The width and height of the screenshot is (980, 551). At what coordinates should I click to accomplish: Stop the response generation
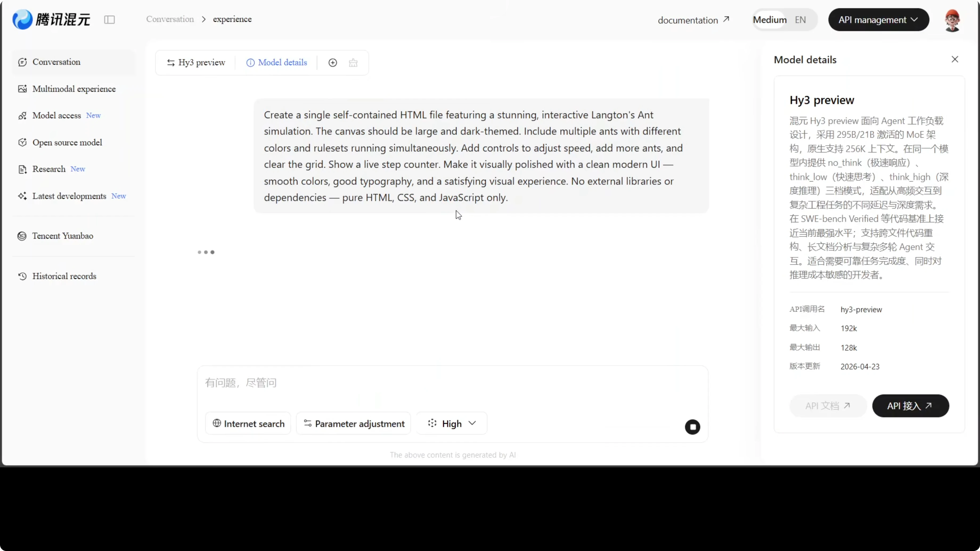[692, 427]
